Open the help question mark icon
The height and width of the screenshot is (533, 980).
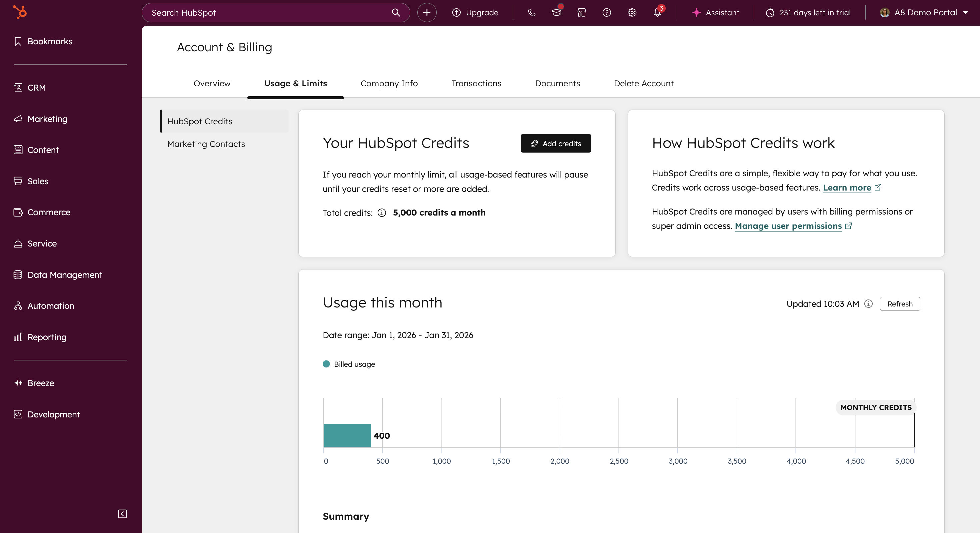[x=606, y=13]
